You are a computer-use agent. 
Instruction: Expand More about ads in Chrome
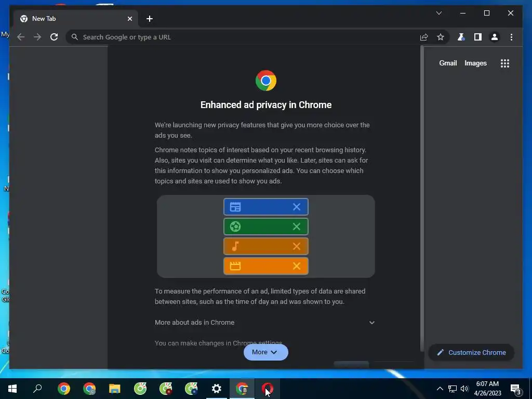265,322
